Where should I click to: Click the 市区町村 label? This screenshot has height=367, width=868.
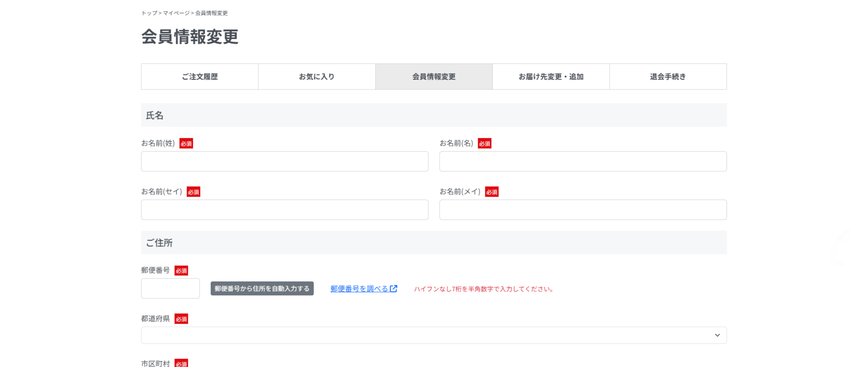pyautogui.click(x=155, y=363)
